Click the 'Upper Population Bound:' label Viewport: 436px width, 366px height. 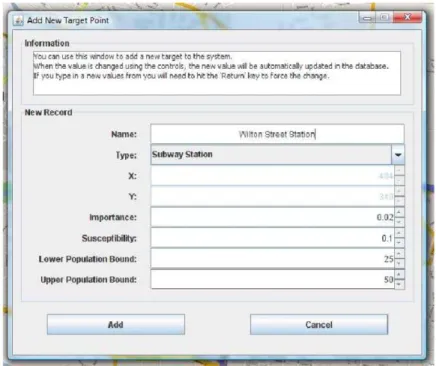(x=89, y=280)
